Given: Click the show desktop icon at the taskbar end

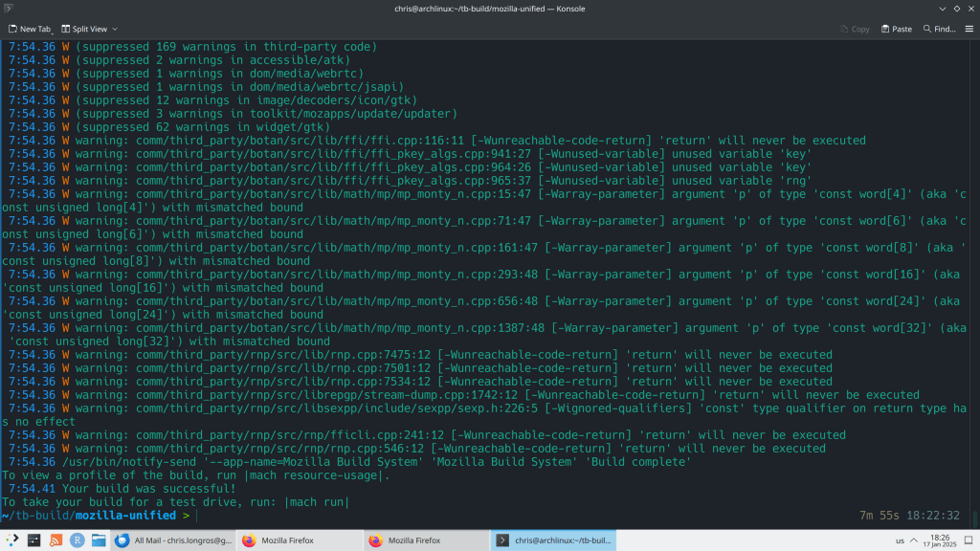Looking at the screenshot, I should tap(969, 540).
